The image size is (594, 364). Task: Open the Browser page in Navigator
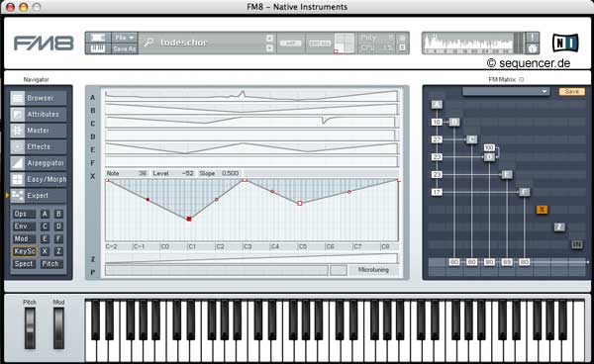click(x=39, y=98)
